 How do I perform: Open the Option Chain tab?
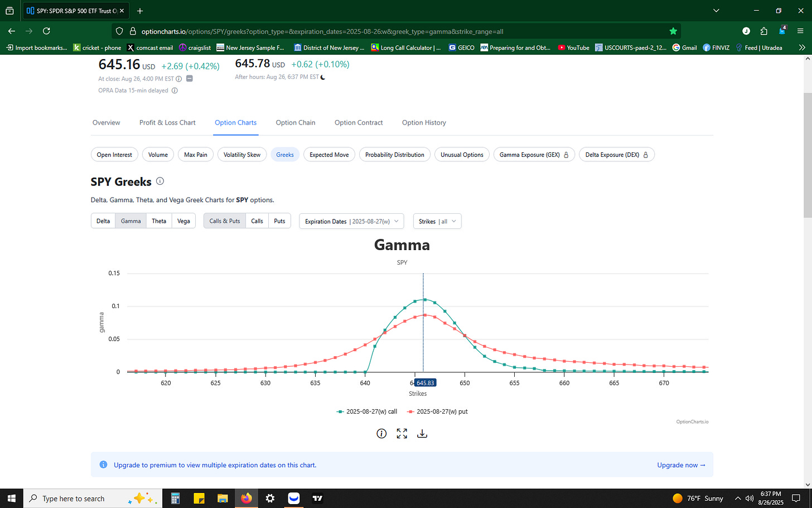point(296,123)
